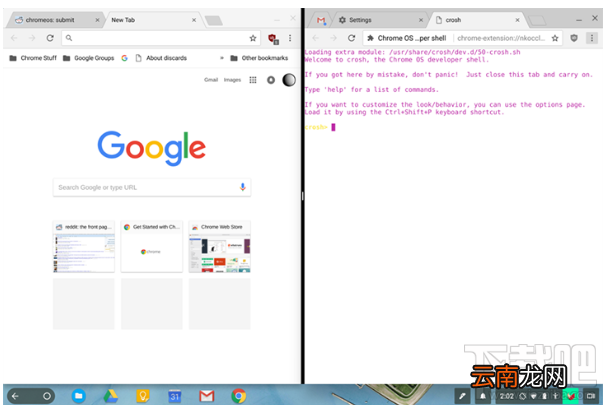This screenshot has height=405, width=604.
Task: Bookmark the page with the left omnibox star
Action: coord(253,38)
